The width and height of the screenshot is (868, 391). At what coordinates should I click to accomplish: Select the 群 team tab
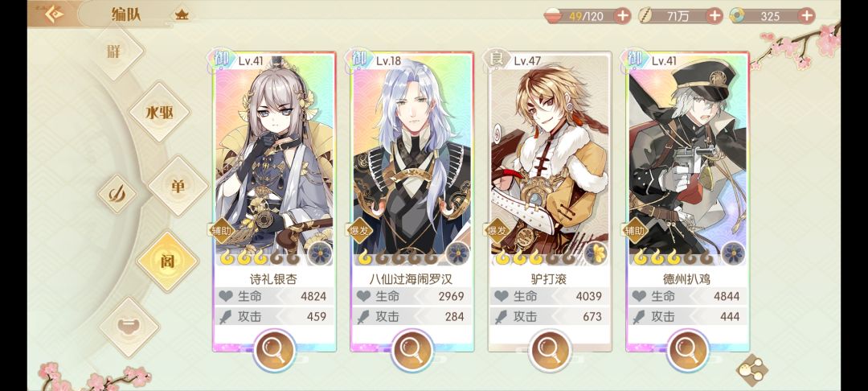[x=113, y=51]
